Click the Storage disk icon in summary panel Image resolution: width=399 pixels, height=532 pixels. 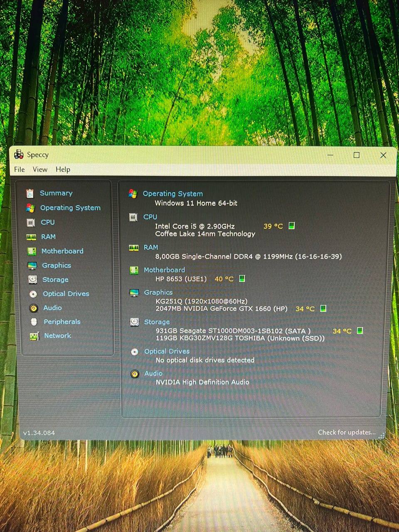click(134, 322)
